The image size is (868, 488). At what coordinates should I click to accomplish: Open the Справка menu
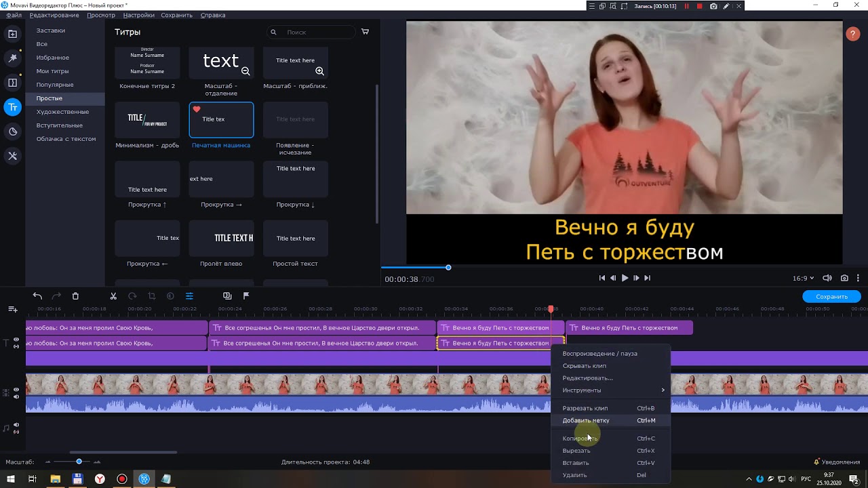coord(213,15)
